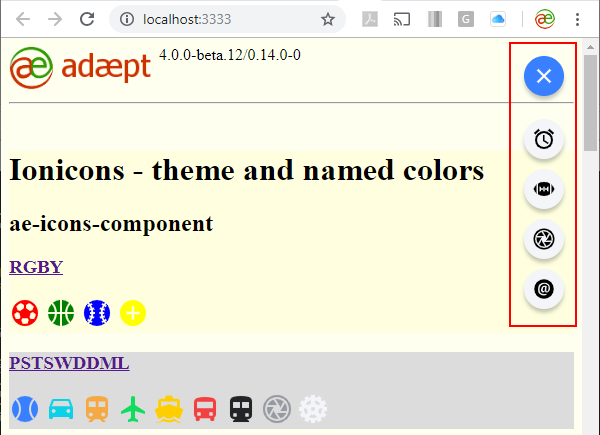Click the blue tennis ball icon
The height and width of the screenshot is (435, 600).
pyautogui.click(x=25, y=409)
